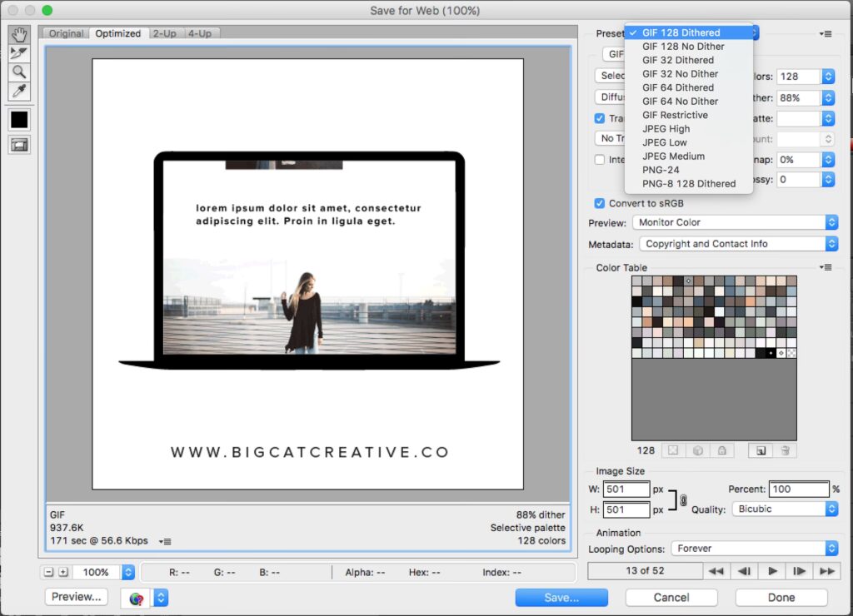Select the Hand tool
Screen dimensions: 853x616
coord(19,34)
